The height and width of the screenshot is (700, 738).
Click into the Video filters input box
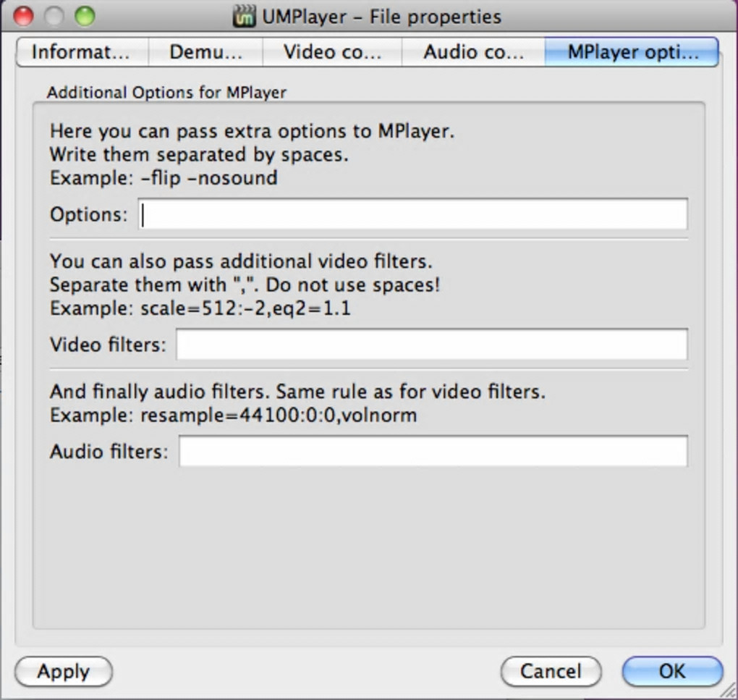point(431,345)
